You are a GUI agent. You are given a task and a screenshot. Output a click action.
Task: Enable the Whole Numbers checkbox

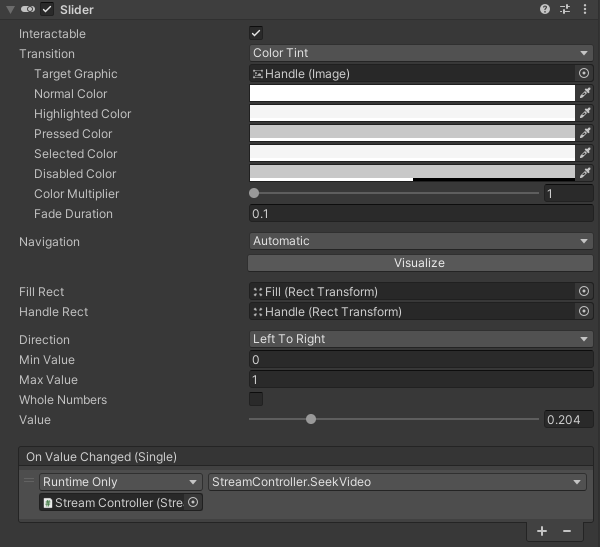click(256, 399)
